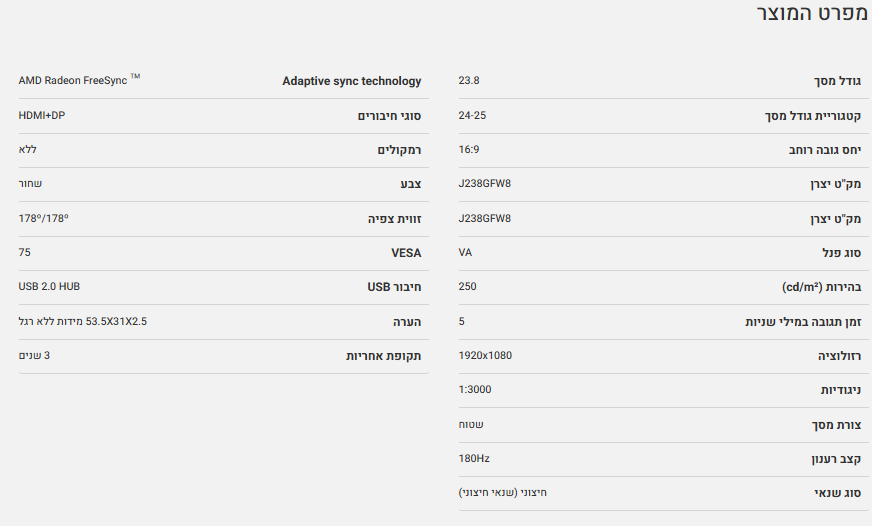Click the "תקופת אחריות" warranty label
Screen dimensions: 872x526
(384, 356)
